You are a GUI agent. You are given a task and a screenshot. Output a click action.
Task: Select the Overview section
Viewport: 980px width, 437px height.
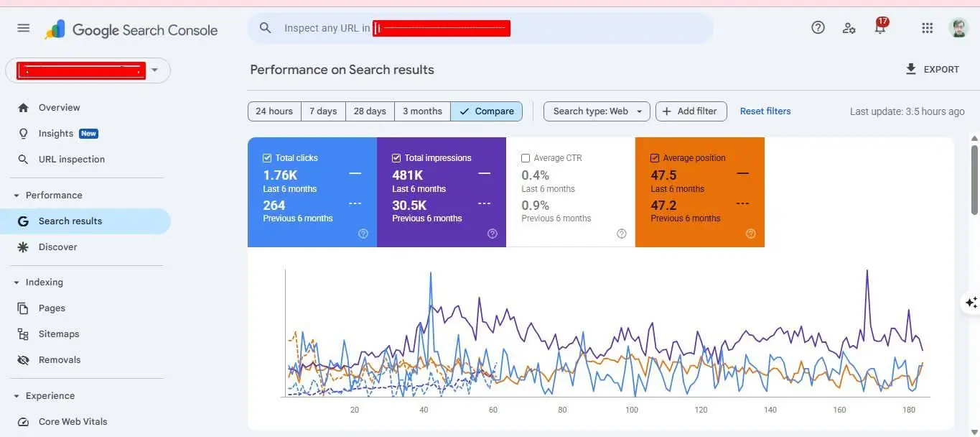pyautogui.click(x=59, y=107)
